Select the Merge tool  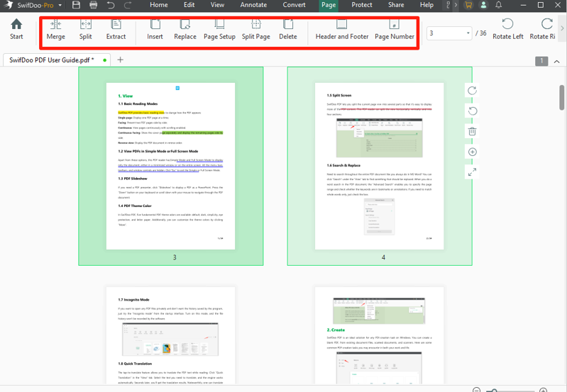[55, 30]
